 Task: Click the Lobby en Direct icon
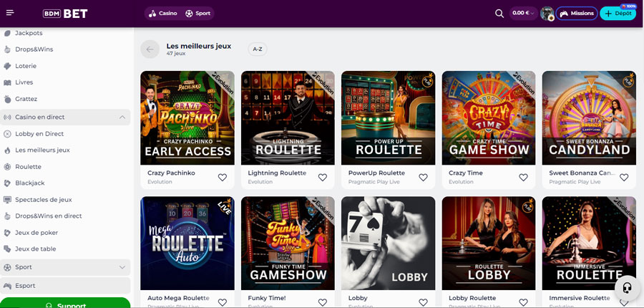7,134
